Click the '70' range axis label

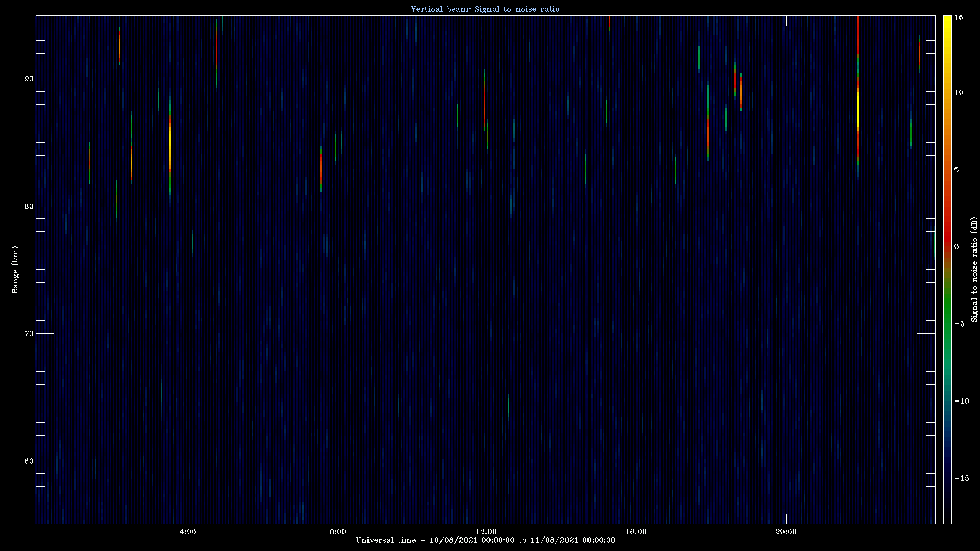tap(28, 334)
